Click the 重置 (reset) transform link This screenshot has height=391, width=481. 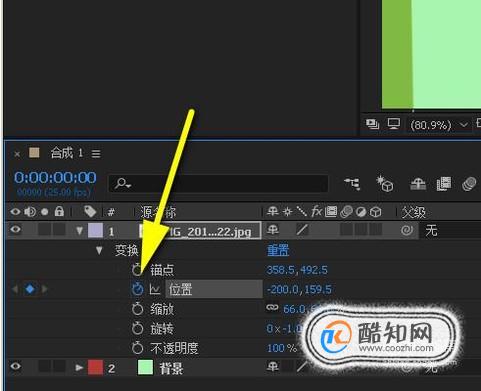coord(278,250)
